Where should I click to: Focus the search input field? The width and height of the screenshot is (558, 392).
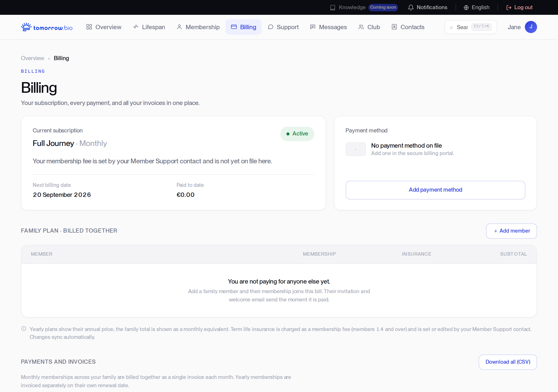471,27
